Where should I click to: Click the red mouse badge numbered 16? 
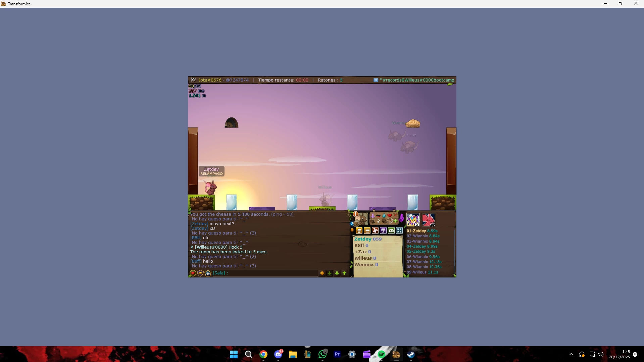[x=429, y=220]
